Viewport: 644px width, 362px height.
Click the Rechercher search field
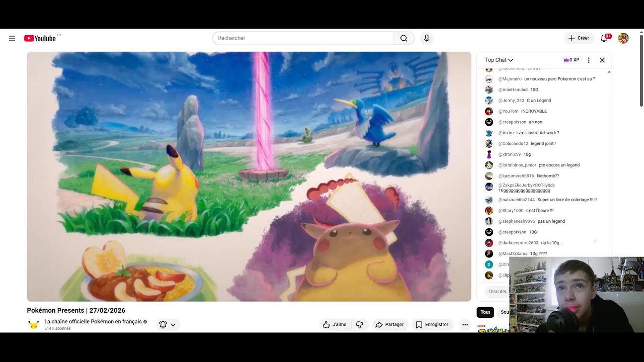[303, 38]
